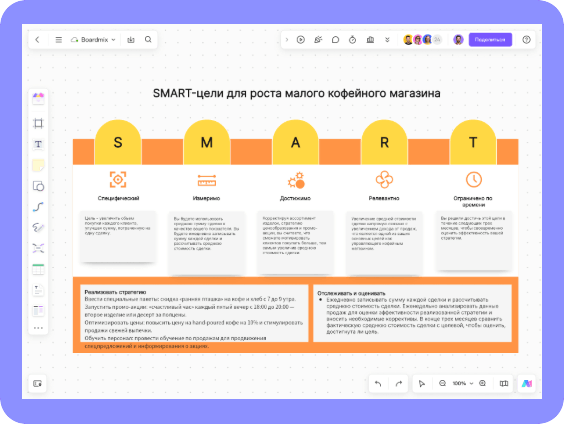The width and height of the screenshot is (564, 424).
Task: Select the yellow M arch shape
Action: [206, 142]
